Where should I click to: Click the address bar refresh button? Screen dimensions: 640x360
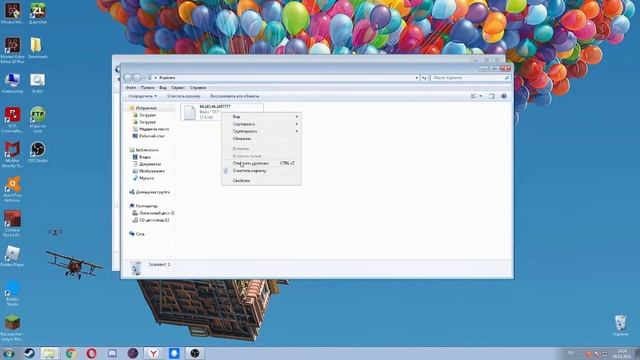coord(424,78)
